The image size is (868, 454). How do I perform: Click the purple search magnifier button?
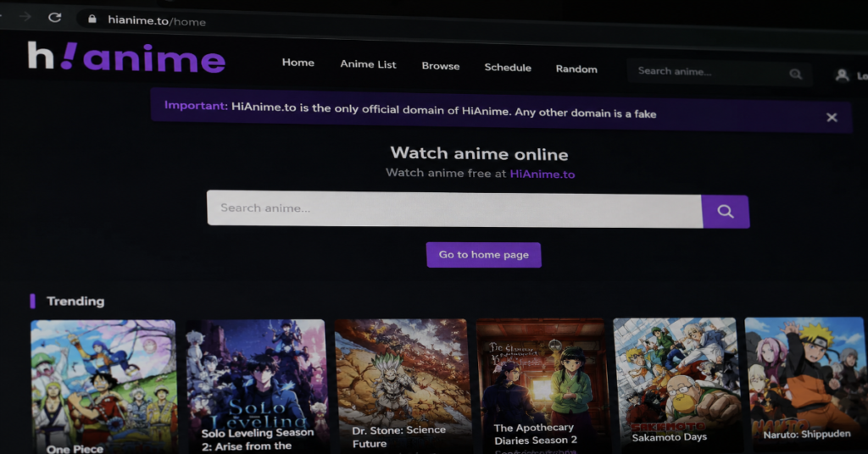tap(726, 211)
